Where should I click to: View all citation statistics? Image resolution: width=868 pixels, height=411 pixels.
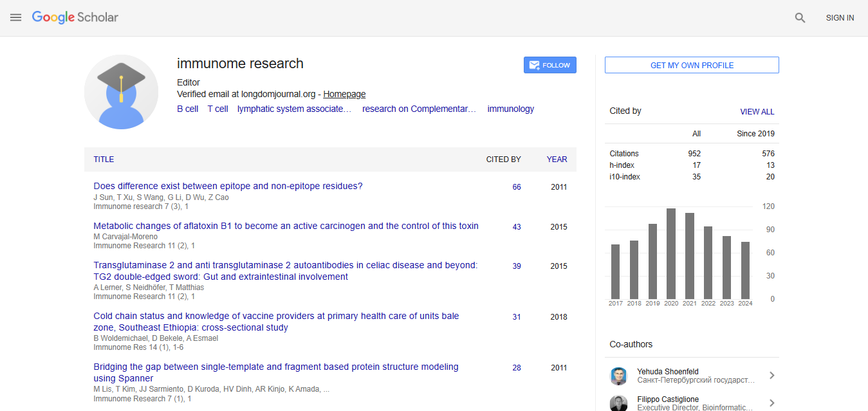(757, 111)
